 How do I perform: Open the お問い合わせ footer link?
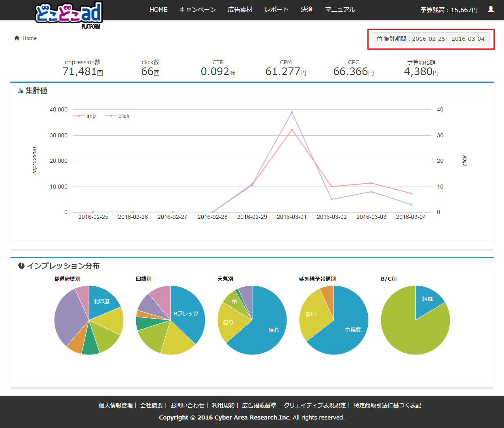(187, 405)
